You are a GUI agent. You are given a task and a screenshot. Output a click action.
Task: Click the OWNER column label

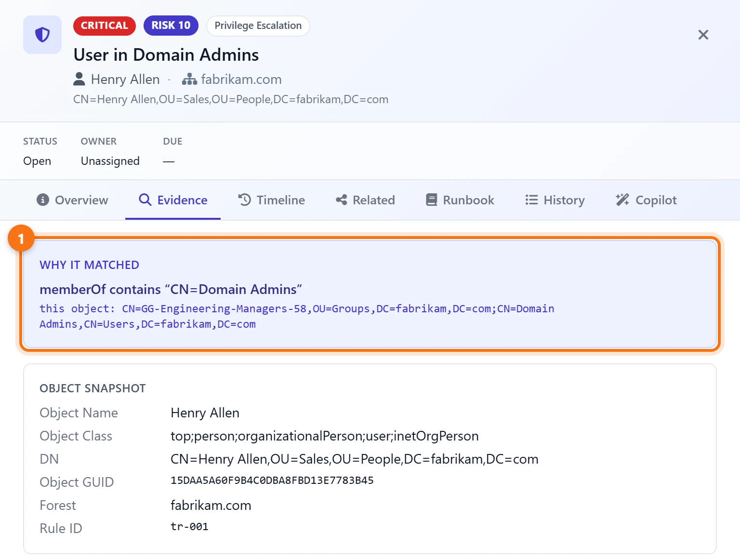tap(99, 141)
